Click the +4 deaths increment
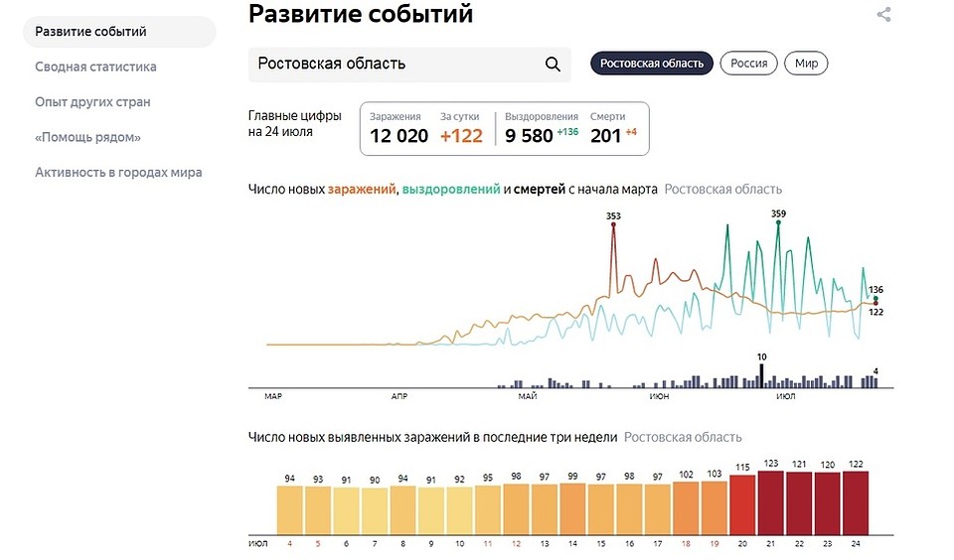The image size is (954, 560). (x=631, y=132)
